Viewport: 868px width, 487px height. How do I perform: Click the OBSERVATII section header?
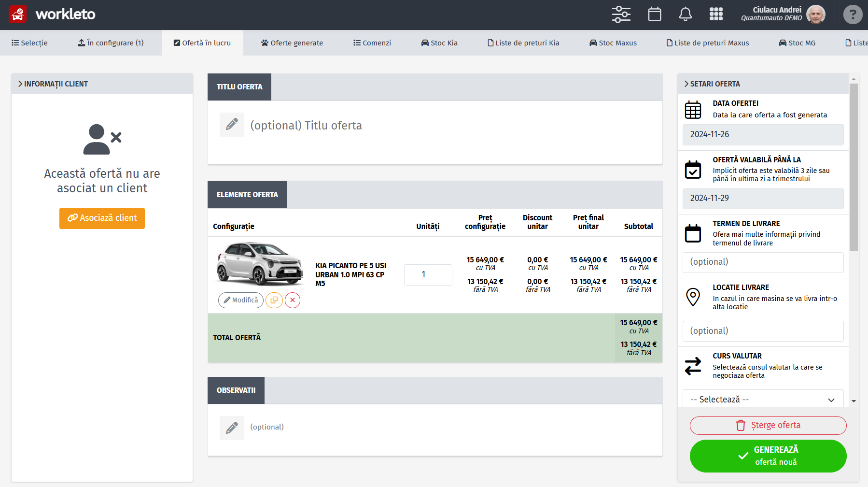coord(236,390)
